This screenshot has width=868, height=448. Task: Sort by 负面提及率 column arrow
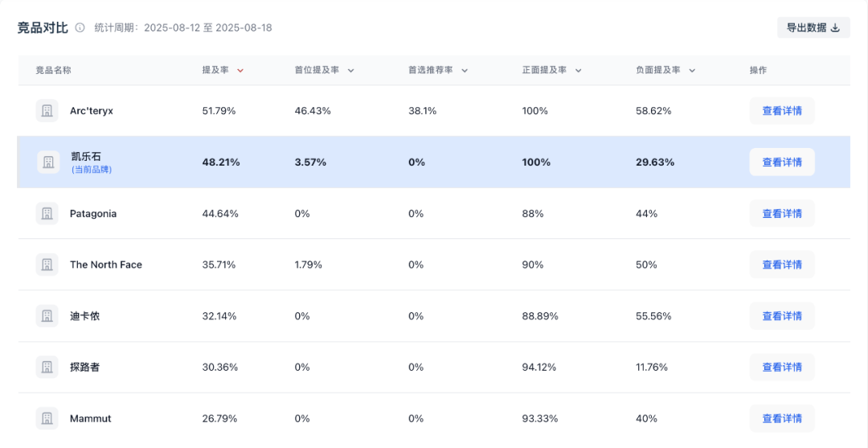click(x=692, y=70)
